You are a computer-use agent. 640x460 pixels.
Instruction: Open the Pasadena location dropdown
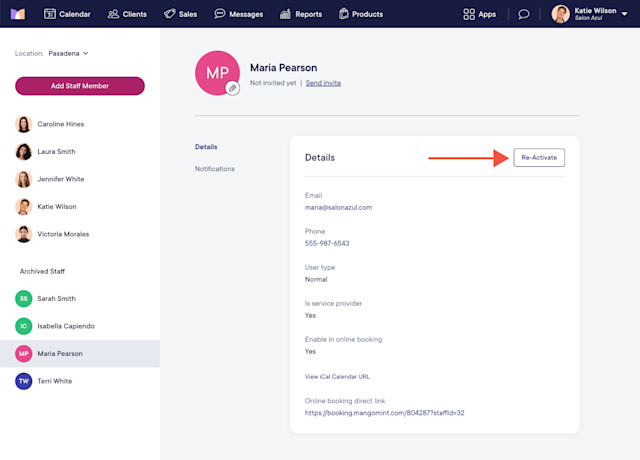pyautogui.click(x=68, y=53)
